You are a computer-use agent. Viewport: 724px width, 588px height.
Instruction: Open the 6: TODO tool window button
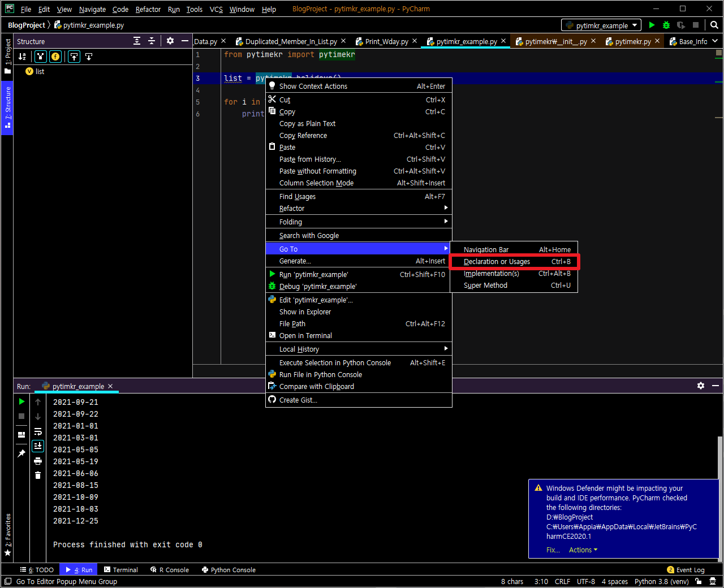[37, 570]
